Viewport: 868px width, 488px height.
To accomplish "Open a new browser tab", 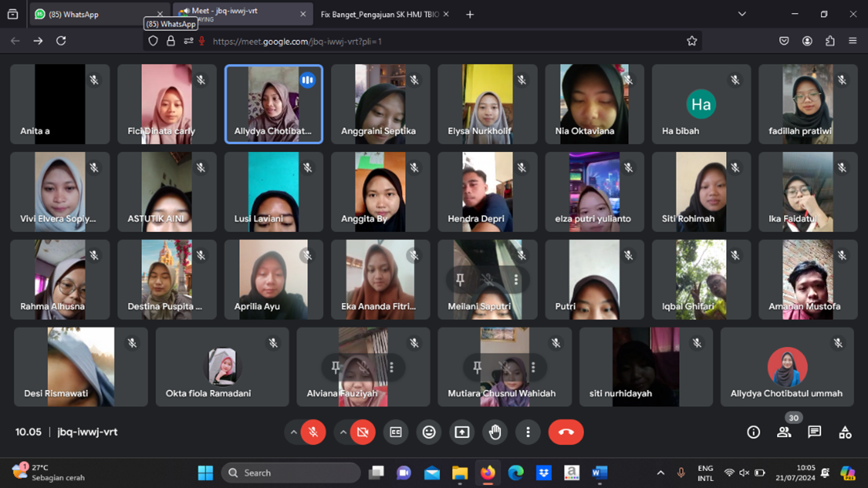I will point(470,14).
